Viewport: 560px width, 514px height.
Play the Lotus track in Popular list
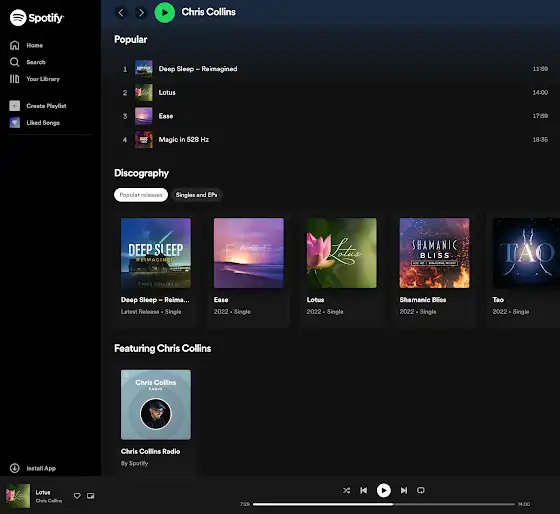pyautogui.click(x=334, y=92)
